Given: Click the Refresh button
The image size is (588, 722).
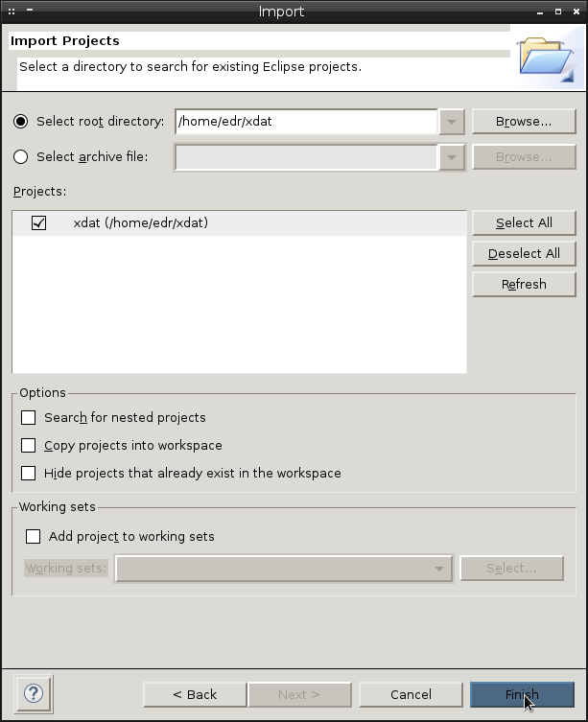Looking at the screenshot, I should 524,284.
